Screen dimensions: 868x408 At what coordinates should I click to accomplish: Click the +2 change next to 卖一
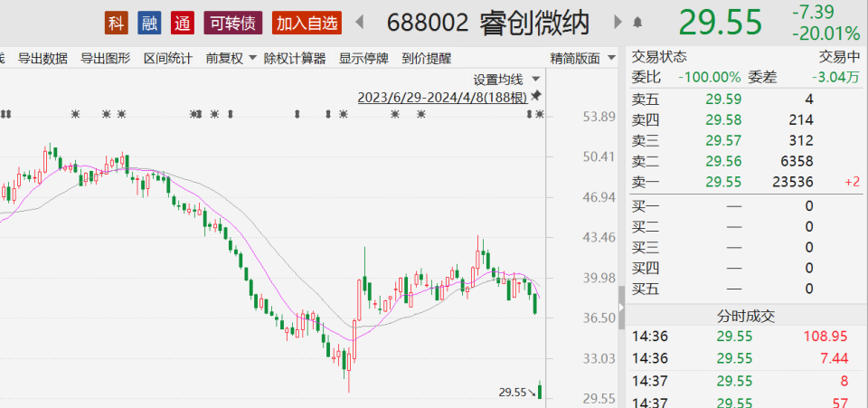point(853,182)
